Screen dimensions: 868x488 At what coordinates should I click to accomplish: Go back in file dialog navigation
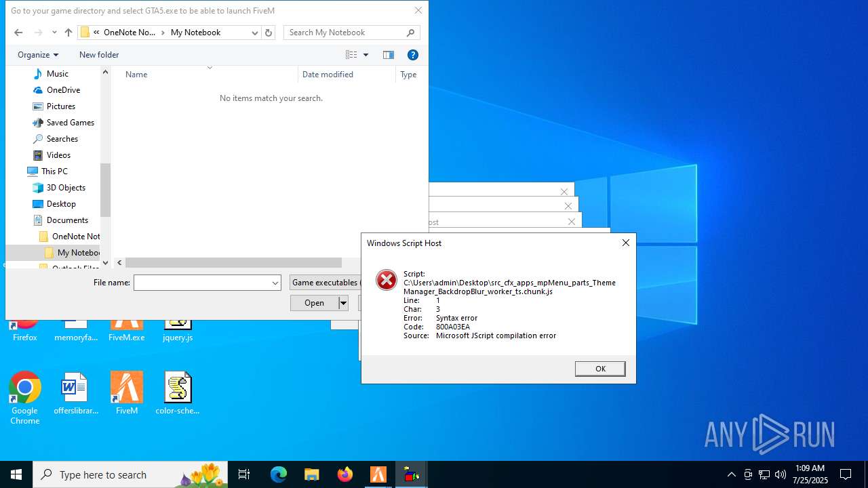(x=18, y=33)
